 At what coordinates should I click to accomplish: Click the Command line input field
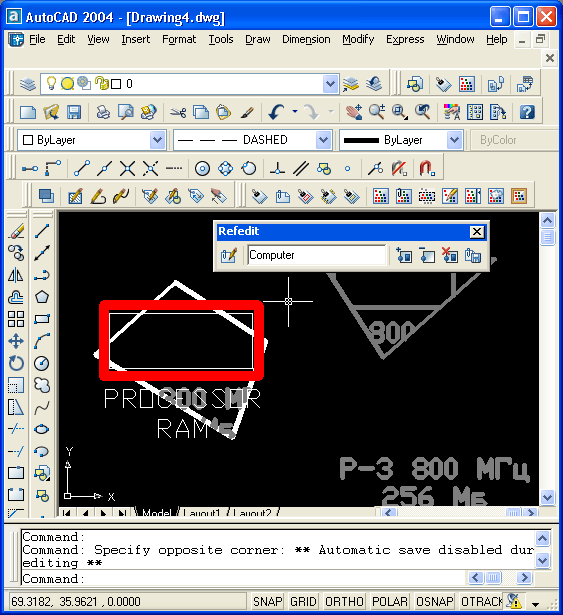tap(243, 579)
